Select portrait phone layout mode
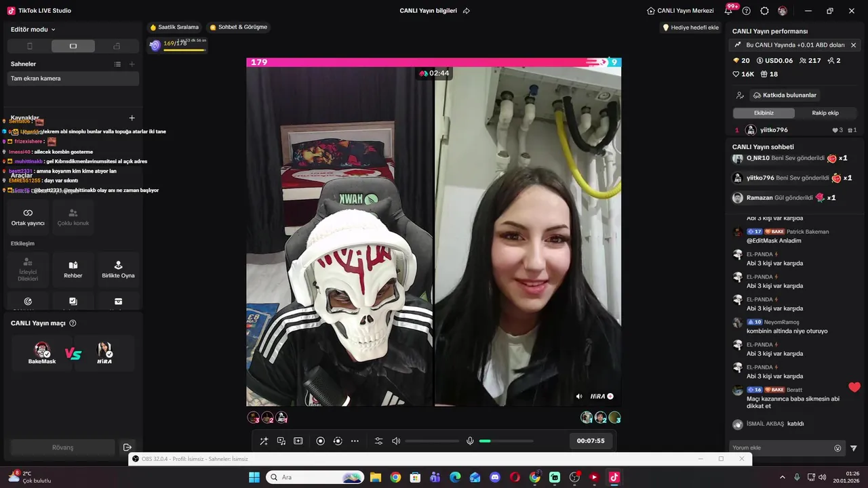 (29, 46)
